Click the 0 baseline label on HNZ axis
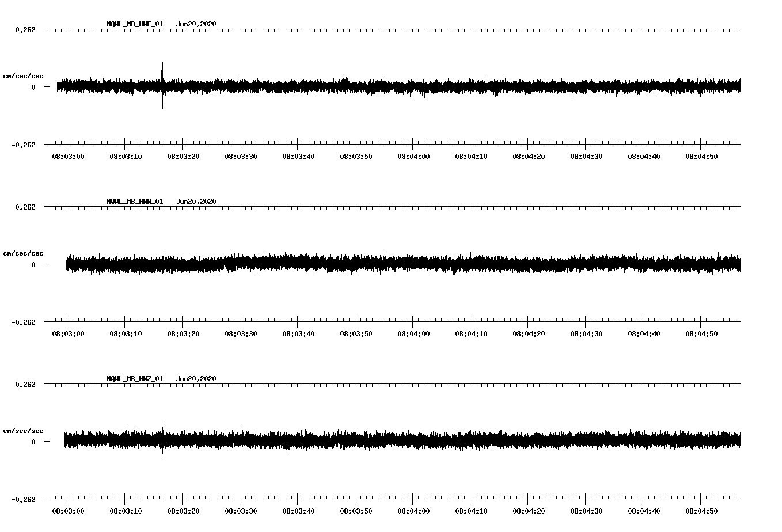Screen dimensions: 782x532 tap(33, 442)
